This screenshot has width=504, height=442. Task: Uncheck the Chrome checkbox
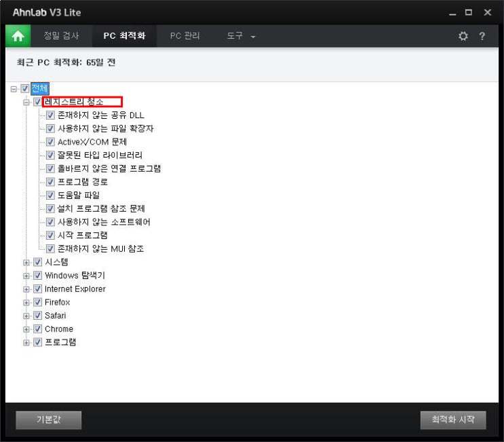tap(37, 329)
